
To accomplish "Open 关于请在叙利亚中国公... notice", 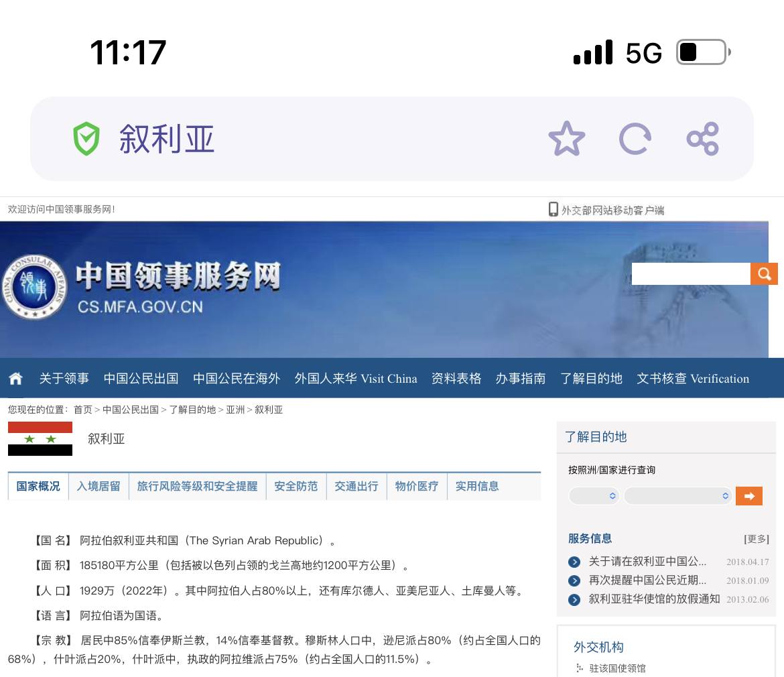I will 647,562.
